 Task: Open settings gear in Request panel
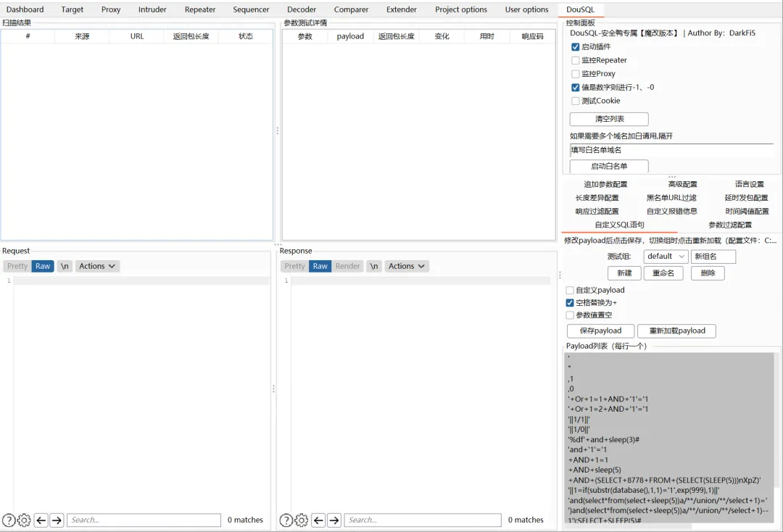[x=24, y=520]
